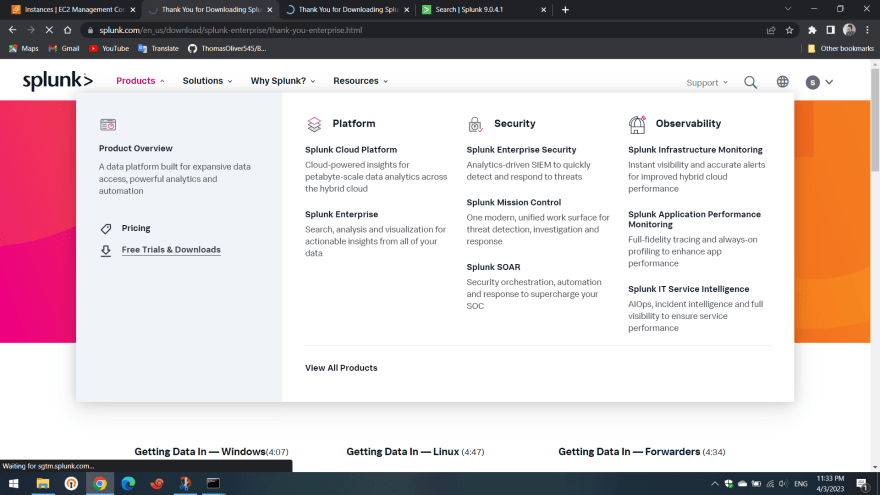Screen dimensions: 880x495
Task: Open Splunk SOAR
Action: tap(493, 267)
